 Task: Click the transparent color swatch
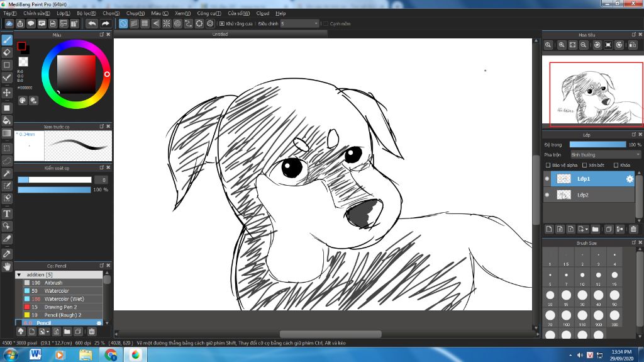click(x=23, y=62)
